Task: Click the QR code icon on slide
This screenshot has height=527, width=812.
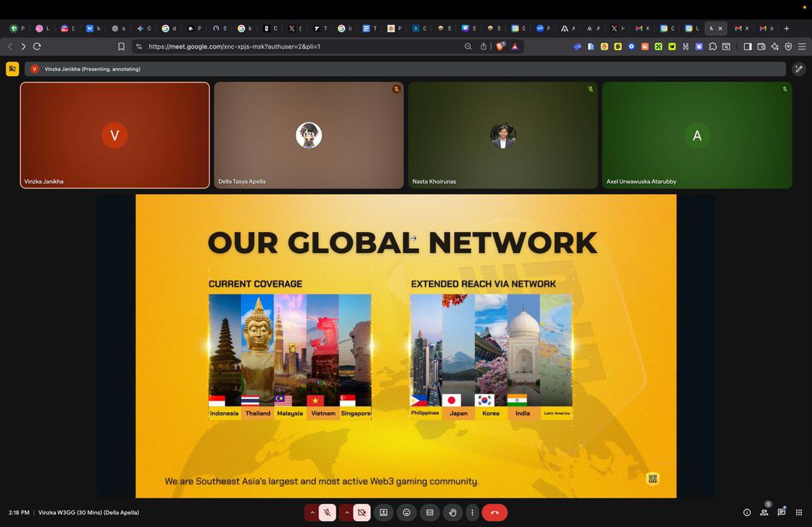Action: 652,479
